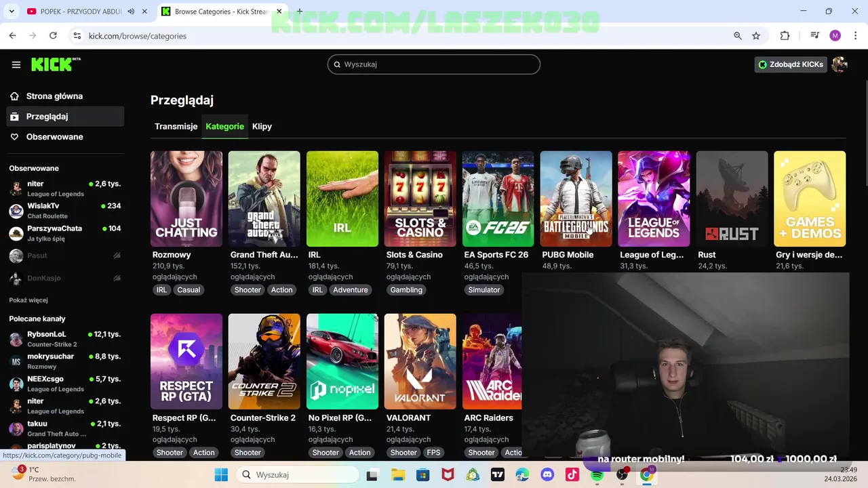The width and height of the screenshot is (868, 488).
Task: Open the Grand Theft Auto V category cover
Action: [x=264, y=199]
